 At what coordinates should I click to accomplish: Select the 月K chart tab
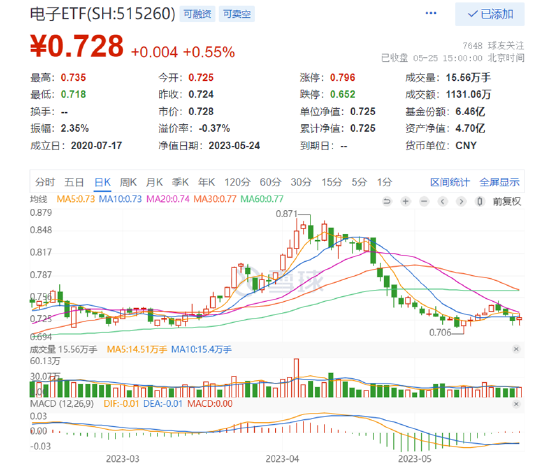pyautogui.click(x=154, y=182)
